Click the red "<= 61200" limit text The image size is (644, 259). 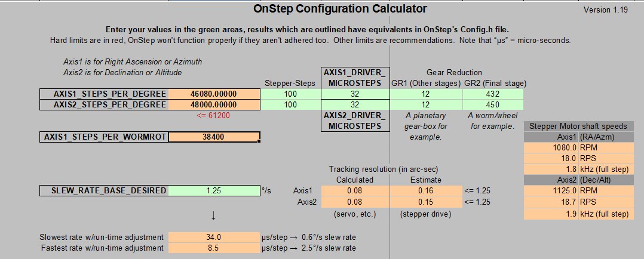point(213,116)
